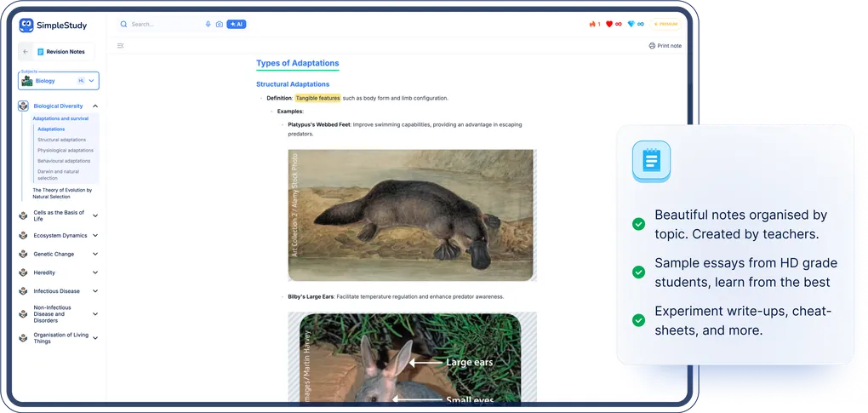The height and width of the screenshot is (413, 868).
Task: Click the Heredity topic icon
Action: (x=23, y=272)
